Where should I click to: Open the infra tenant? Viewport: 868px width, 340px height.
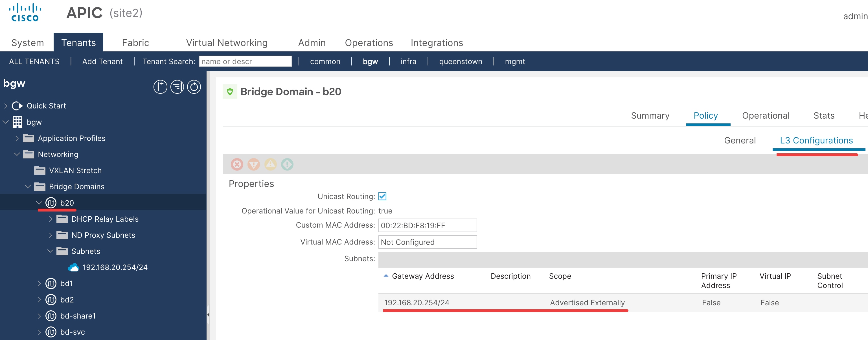pyautogui.click(x=408, y=61)
